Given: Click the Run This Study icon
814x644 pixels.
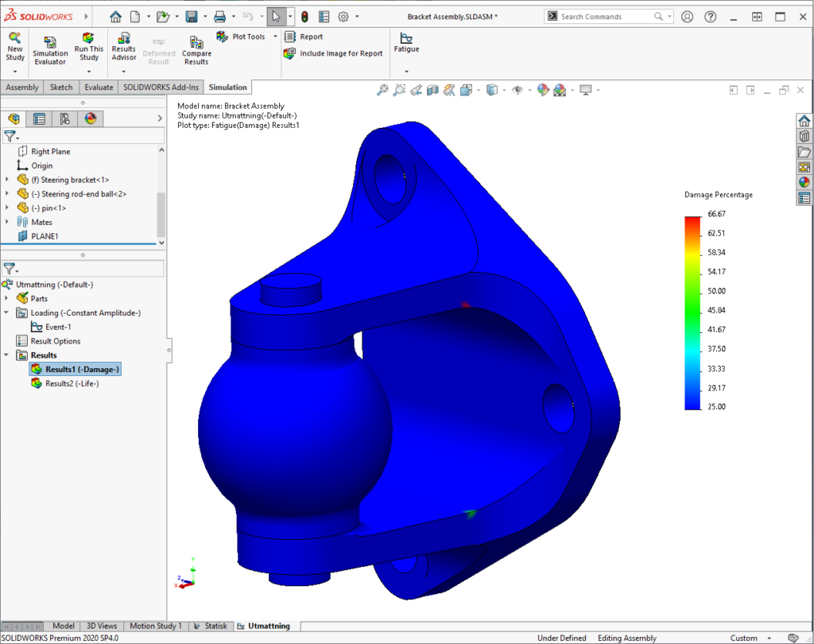Looking at the screenshot, I should tap(88, 39).
